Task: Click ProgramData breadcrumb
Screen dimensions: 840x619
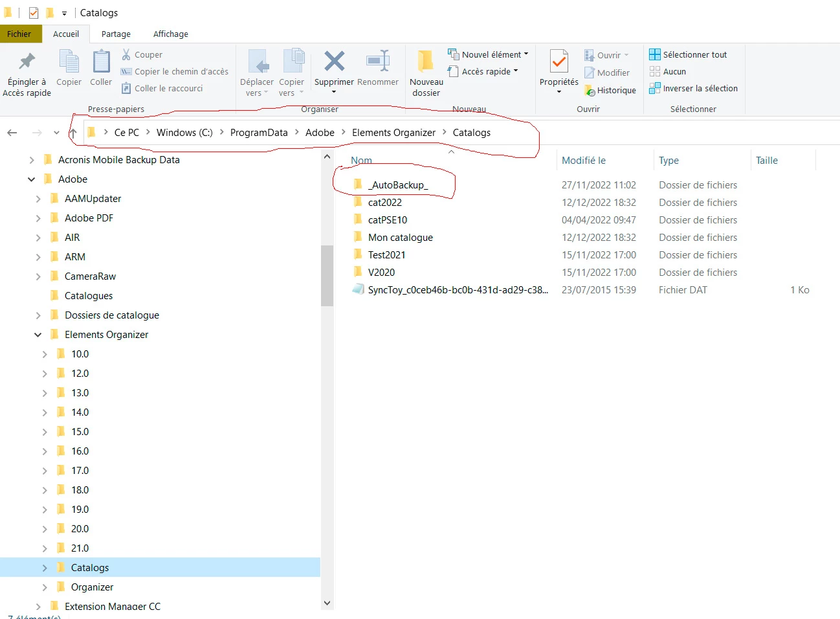Action: click(259, 133)
